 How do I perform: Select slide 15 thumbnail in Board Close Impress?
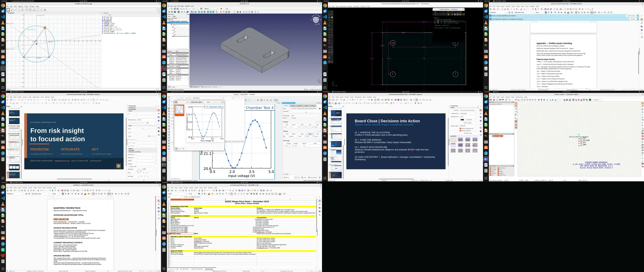coord(336,144)
